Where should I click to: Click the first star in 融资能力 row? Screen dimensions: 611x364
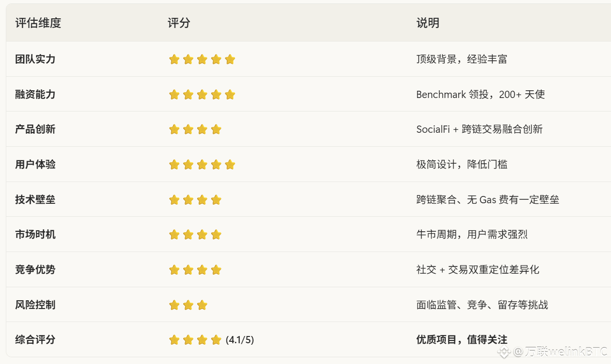175,95
